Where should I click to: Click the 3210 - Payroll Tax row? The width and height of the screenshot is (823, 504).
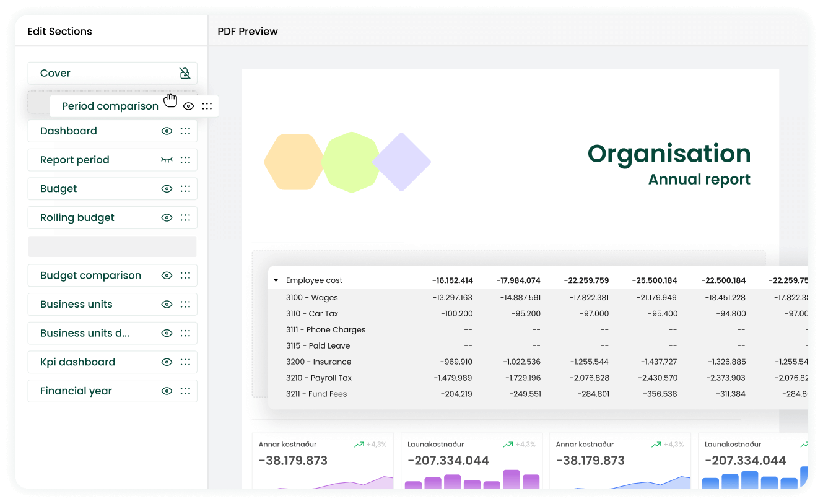click(x=318, y=378)
